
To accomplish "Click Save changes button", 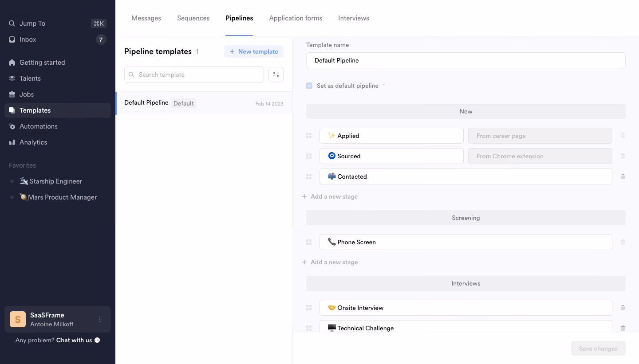I will pos(598,348).
